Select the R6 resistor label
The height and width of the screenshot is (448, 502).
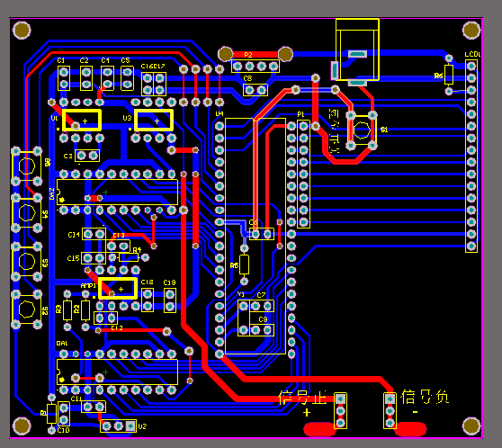[x=439, y=76]
